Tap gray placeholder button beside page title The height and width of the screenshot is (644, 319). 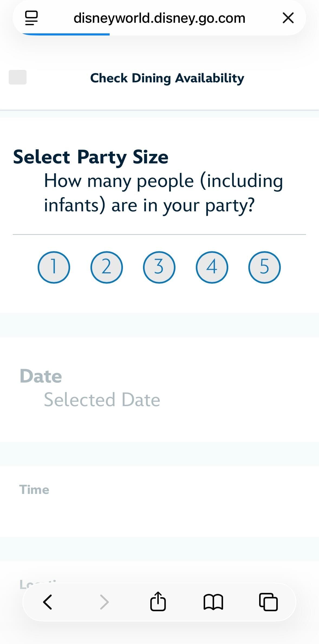[18, 77]
